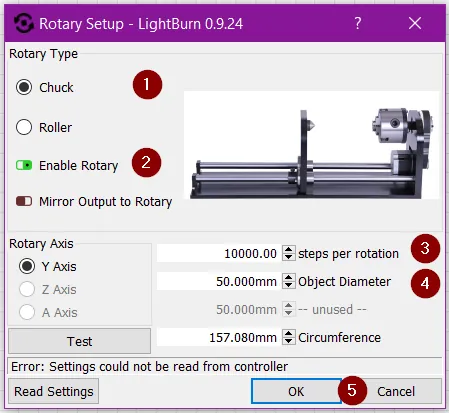
Task: Increase Object Diameter with up arrow
Action: (x=289, y=277)
